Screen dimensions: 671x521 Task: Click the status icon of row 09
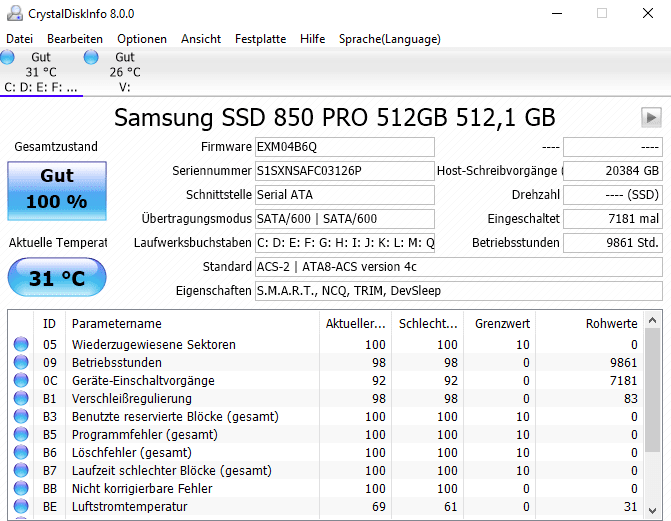click(21, 362)
